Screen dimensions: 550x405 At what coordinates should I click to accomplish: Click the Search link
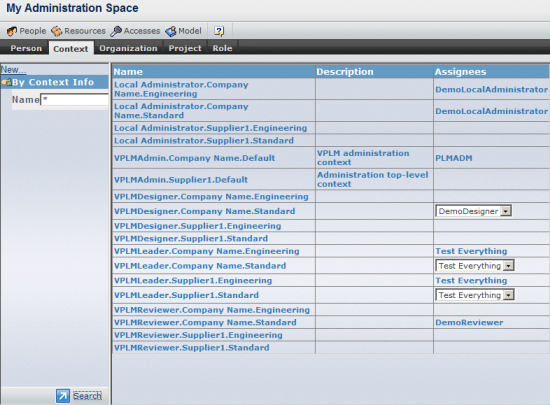[x=87, y=396]
